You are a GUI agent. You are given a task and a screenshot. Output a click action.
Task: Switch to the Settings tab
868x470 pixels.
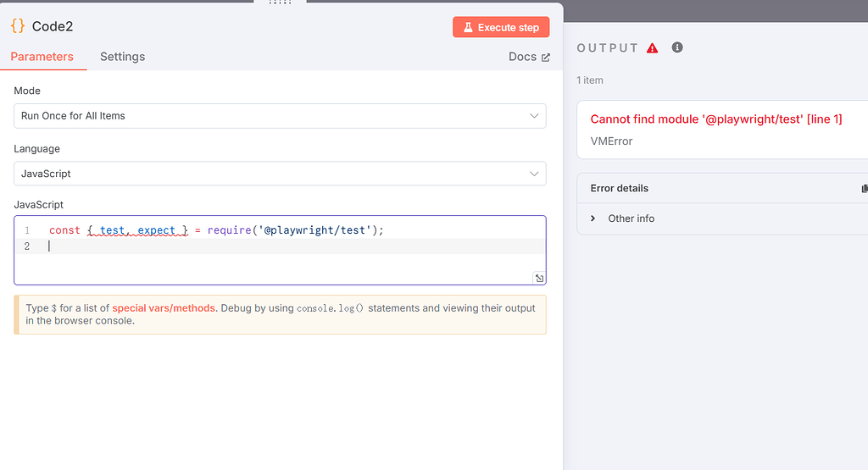(122, 57)
